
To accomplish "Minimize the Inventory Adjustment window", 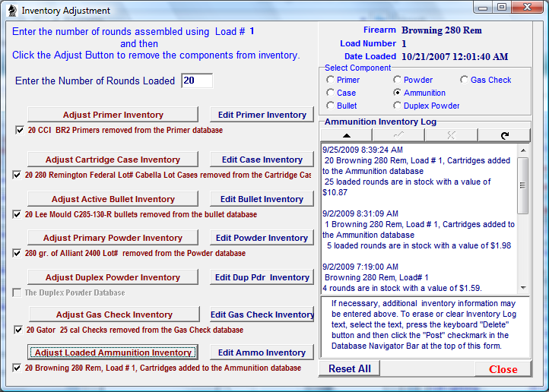I will [x=483, y=8].
